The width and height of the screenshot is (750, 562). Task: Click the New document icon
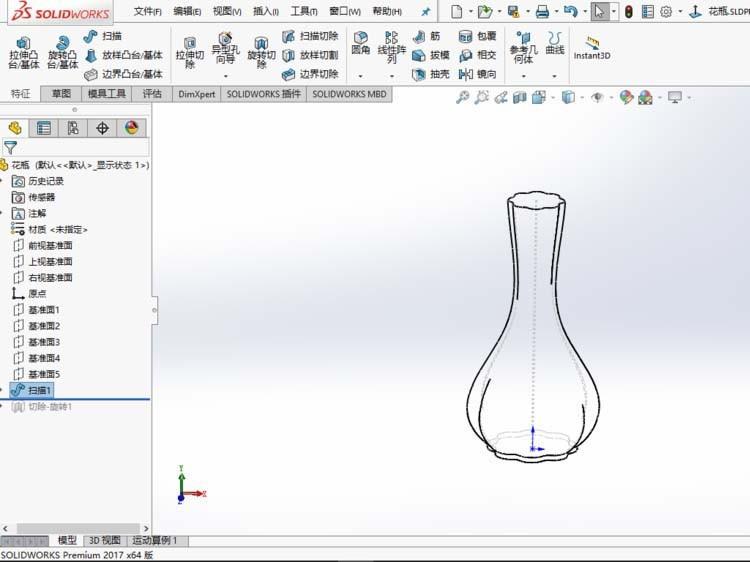pyautogui.click(x=456, y=11)
